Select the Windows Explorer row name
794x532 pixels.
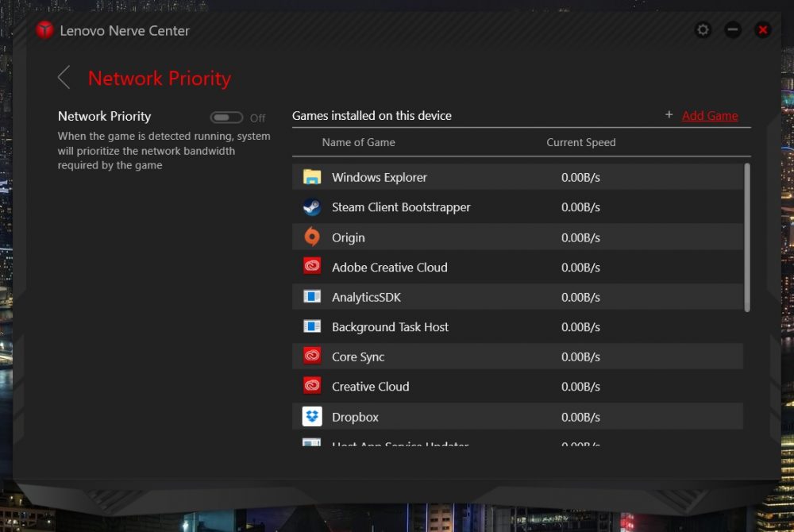[x=380, y=177]
